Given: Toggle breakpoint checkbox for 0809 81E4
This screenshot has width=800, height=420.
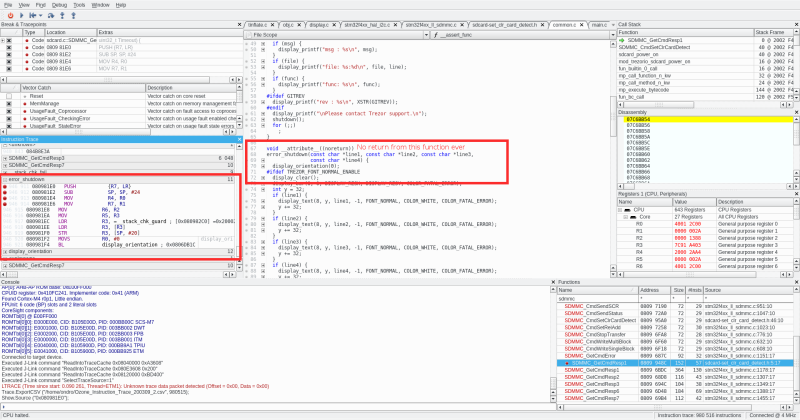Looking at the screenshot, I should [x=9, y=61].
